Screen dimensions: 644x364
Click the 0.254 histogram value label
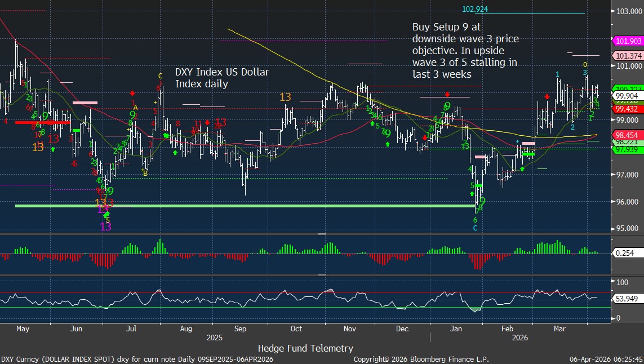coord(623,254)
